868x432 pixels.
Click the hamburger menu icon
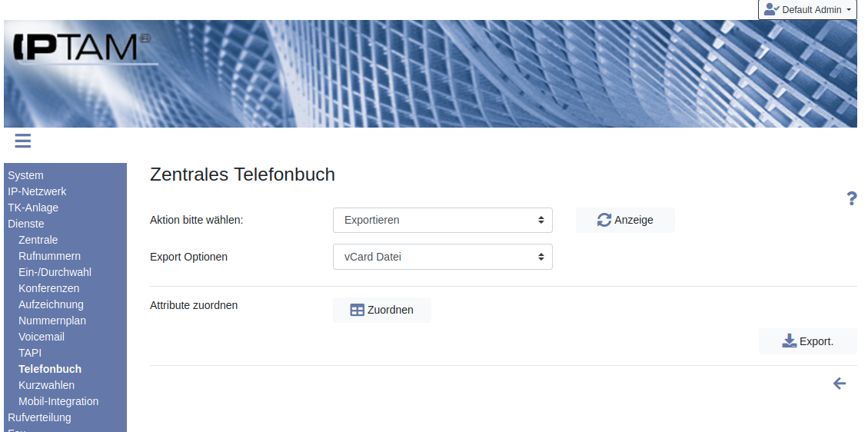tap(22, 140)
